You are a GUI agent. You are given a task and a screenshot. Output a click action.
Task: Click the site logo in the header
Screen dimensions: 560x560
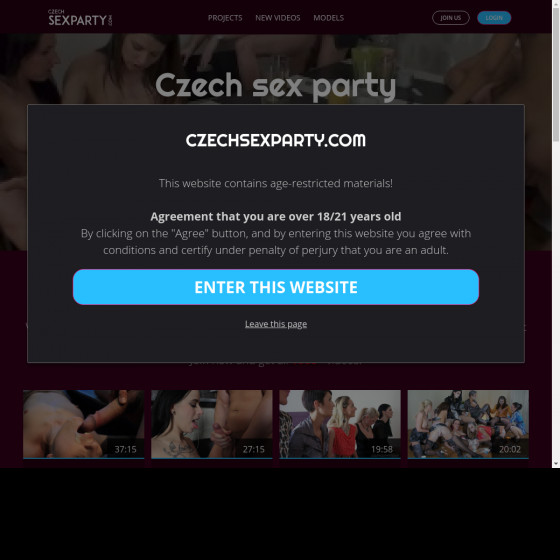click(x=80, y=18)
